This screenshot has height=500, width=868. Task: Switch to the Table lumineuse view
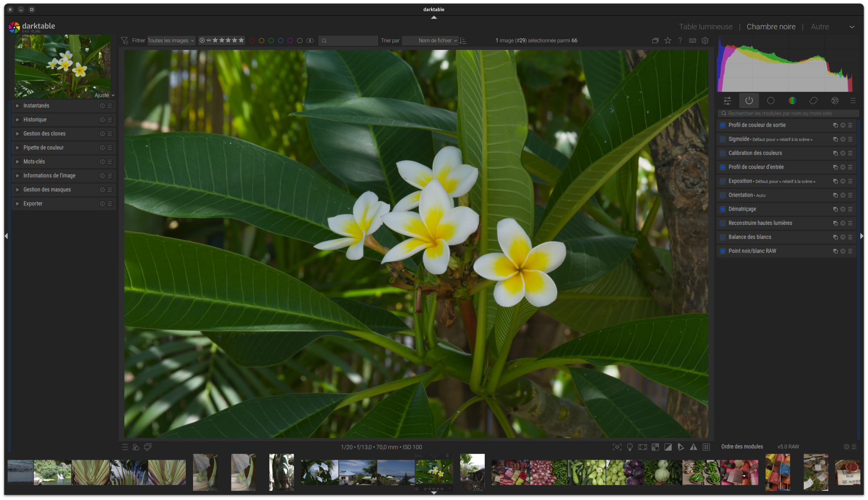706,26
